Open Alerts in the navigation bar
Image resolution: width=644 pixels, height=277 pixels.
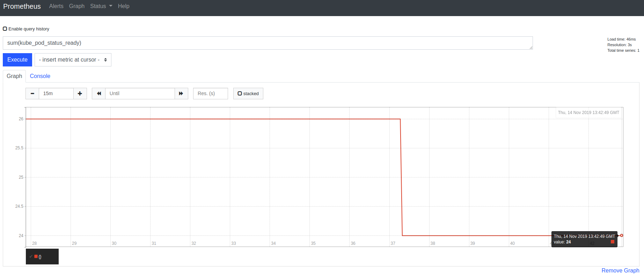[x=56, y=6]
